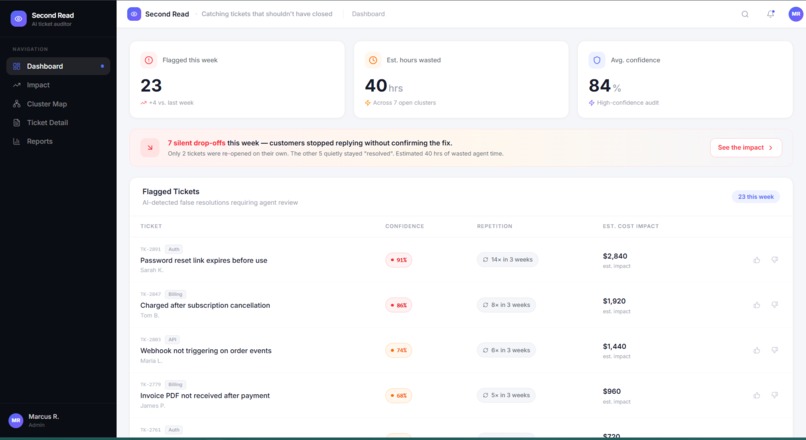The height and width of the screenshot is (440, 806).
Task: Click the 84% Avg. confidence card
Action: [x=685, y=80]
